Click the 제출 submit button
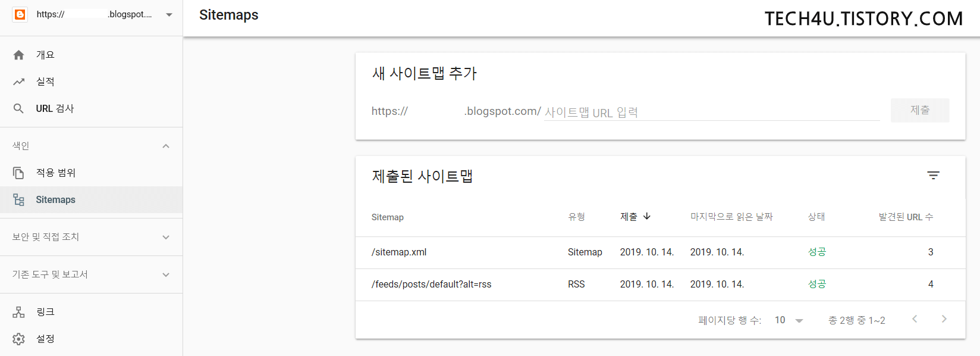 pyautogui.click(x=920, y=110)
